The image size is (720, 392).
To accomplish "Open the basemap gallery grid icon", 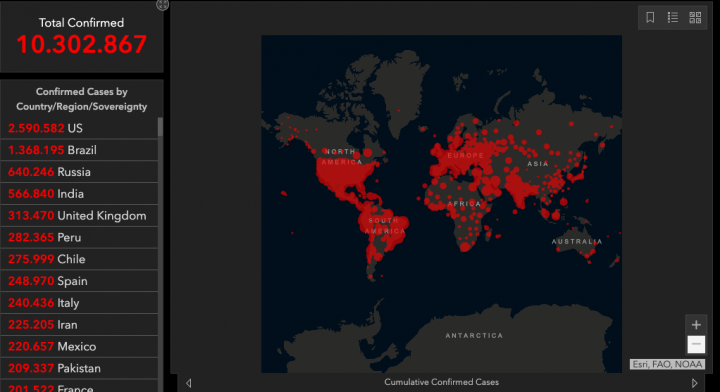I will [695, 18].
